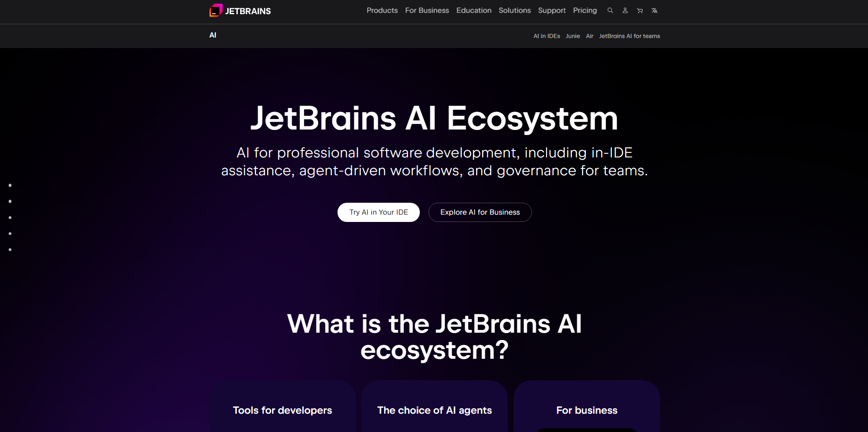
Task: Select the Tools for developers card
Action: click(283, 406)
